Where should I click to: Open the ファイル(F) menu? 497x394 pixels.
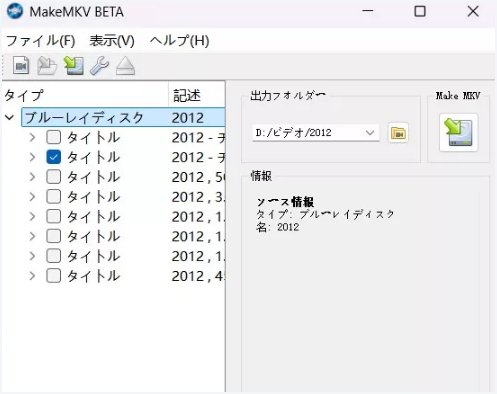[x=40, y=41]
